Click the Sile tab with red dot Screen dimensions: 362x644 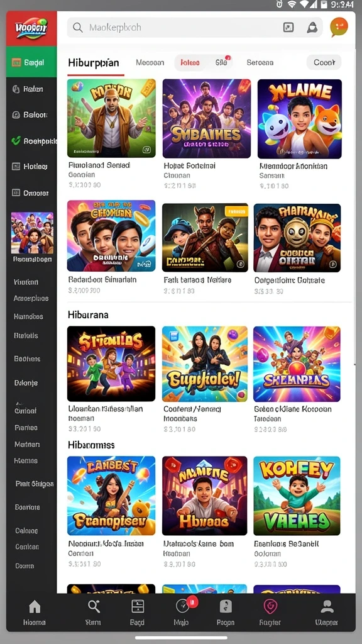(x=222, y=62)
